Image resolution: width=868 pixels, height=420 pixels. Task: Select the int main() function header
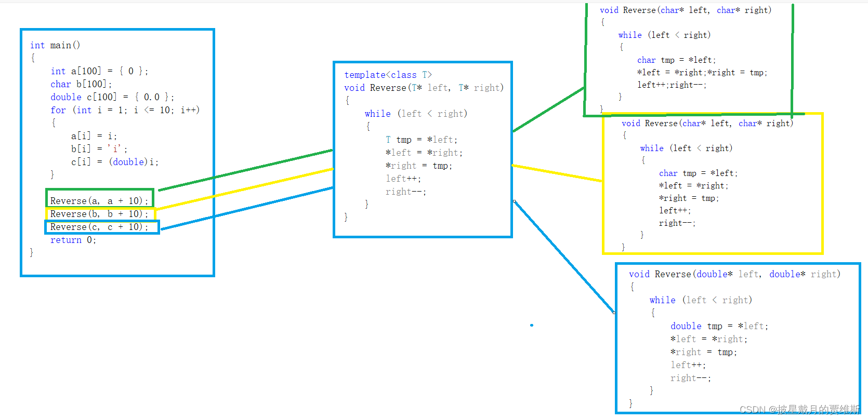[x=55, y=45]
